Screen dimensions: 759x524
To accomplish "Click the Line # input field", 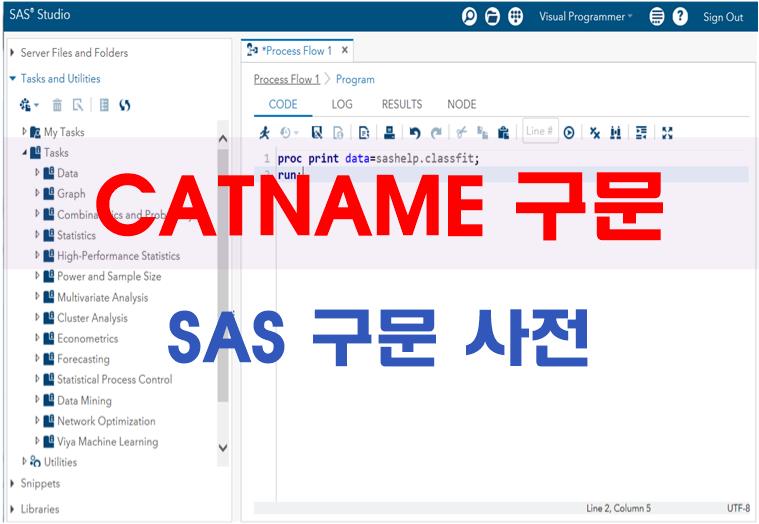I will tap(540, 131).
